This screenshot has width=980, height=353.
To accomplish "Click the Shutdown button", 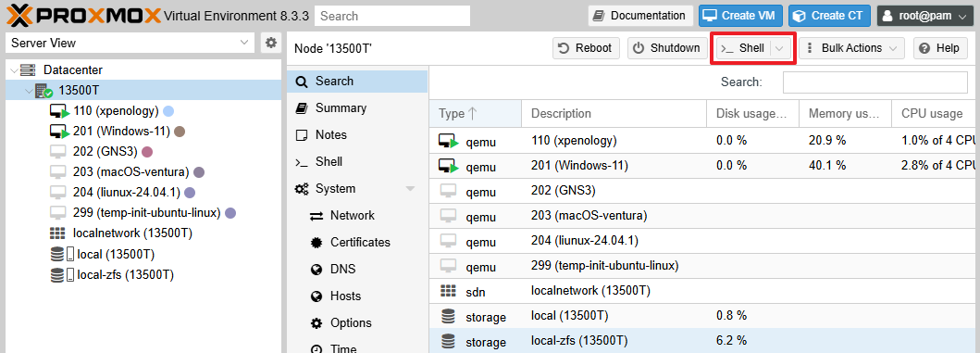I will point(667,48).
